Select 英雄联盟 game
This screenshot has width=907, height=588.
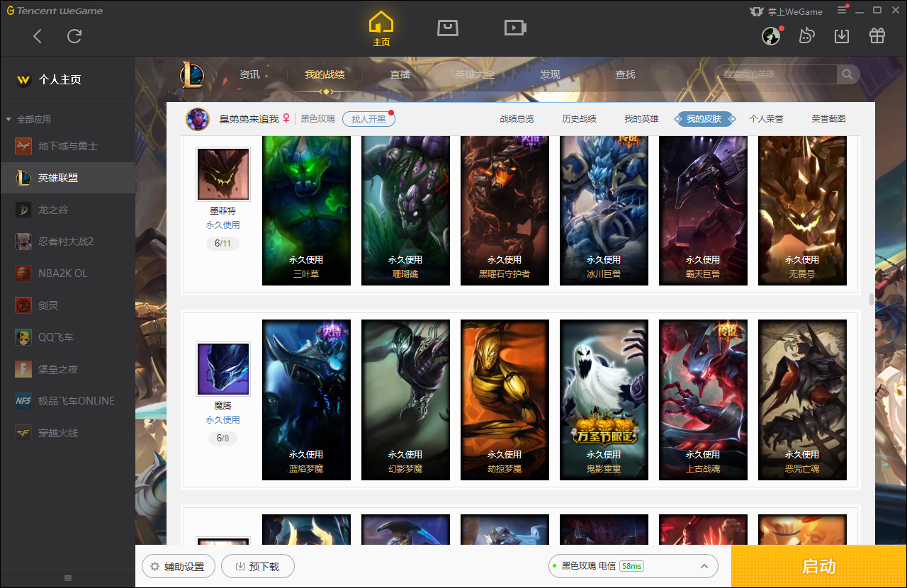click(67, 178)
